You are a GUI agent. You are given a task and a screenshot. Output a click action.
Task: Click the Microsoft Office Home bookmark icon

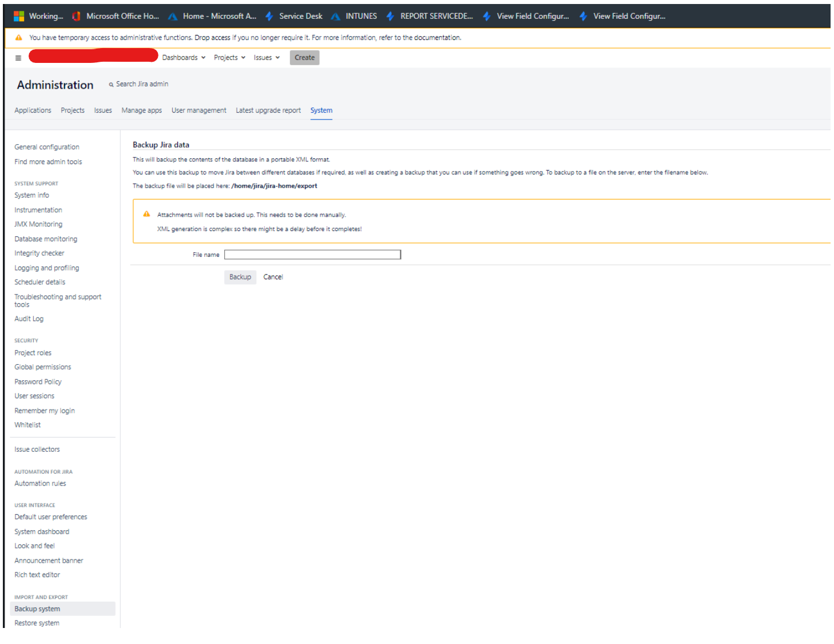click(x=76, y=17)
